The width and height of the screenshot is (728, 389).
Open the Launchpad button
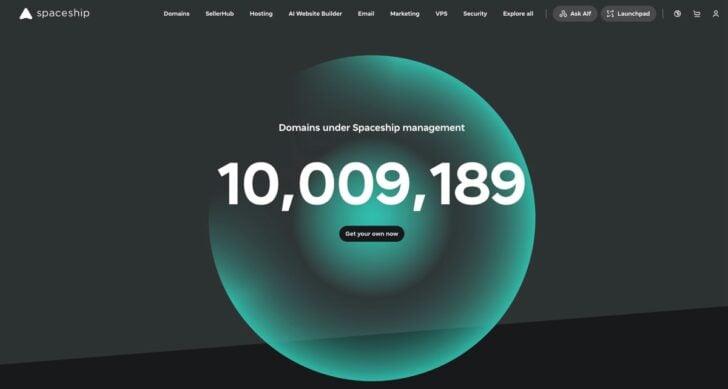628,14
